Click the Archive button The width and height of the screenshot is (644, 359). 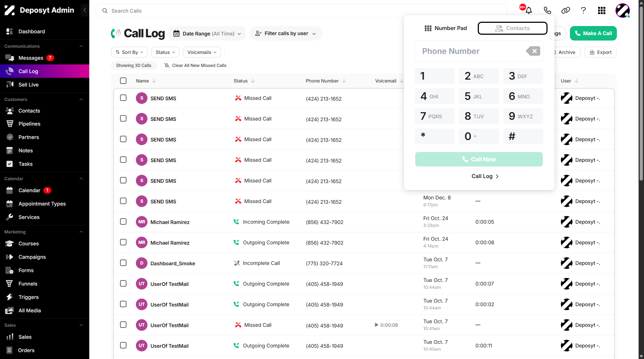[x=566, y=52]
